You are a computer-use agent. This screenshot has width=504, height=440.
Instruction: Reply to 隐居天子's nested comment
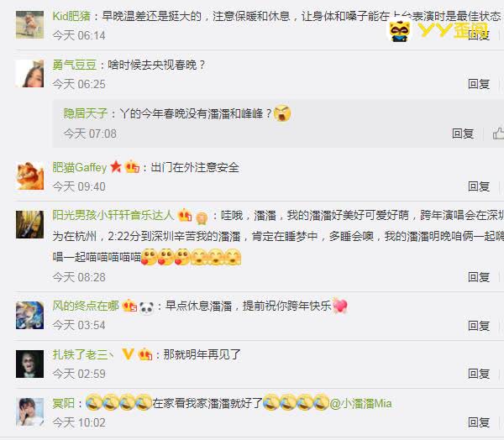point(463,133)
